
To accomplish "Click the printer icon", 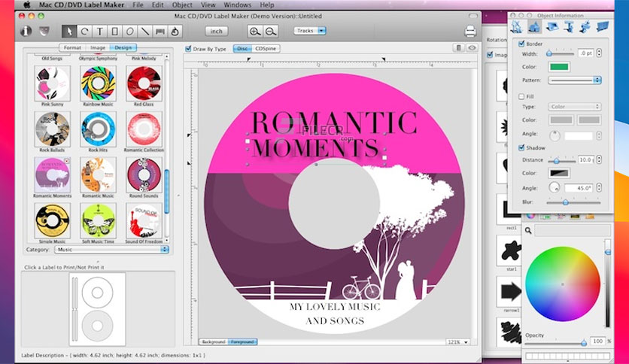I will (x=470, y=32).
